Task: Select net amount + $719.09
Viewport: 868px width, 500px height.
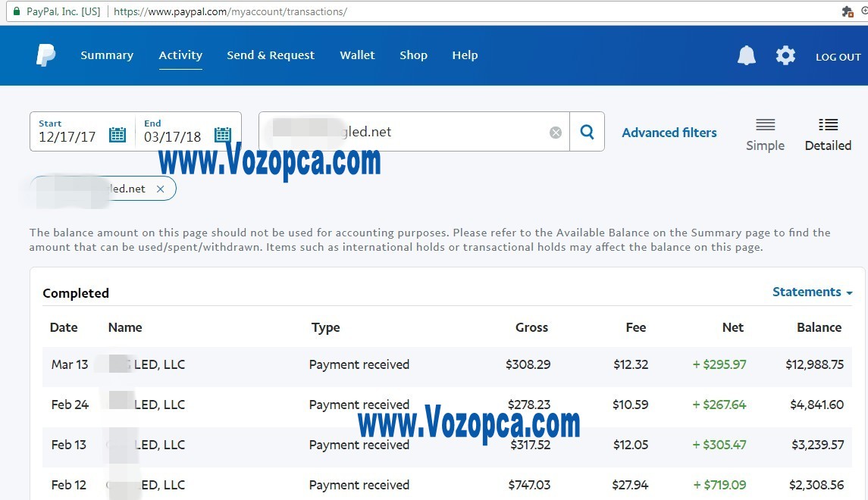Action: point(719,485)
